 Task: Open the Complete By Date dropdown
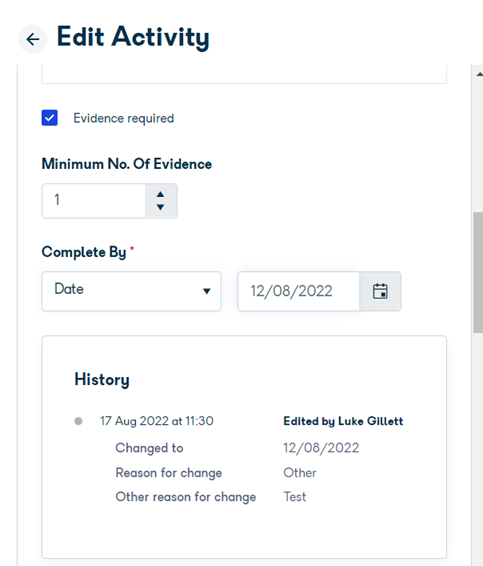tap(131, 291)
